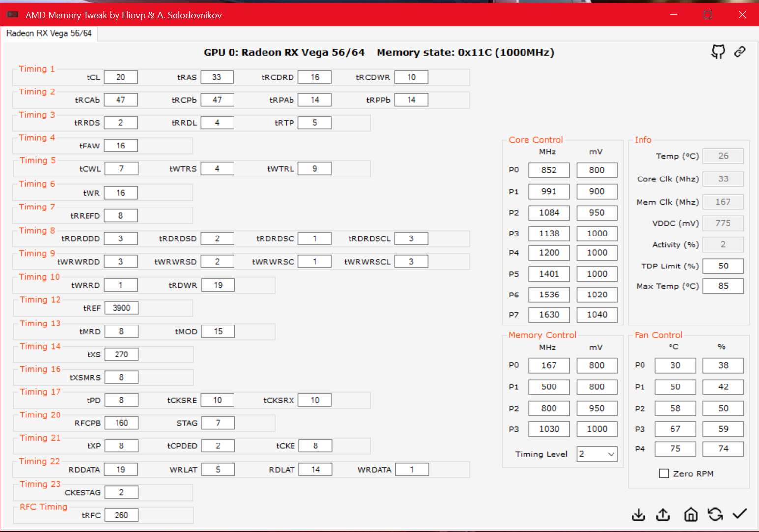Select the tWTRL input box

(x=315, y=169)
